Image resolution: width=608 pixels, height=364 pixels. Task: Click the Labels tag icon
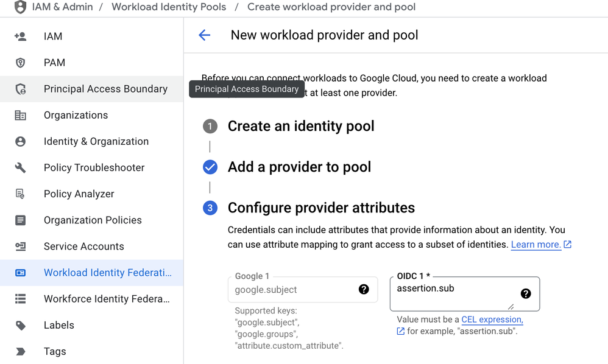tap(20, 325)
